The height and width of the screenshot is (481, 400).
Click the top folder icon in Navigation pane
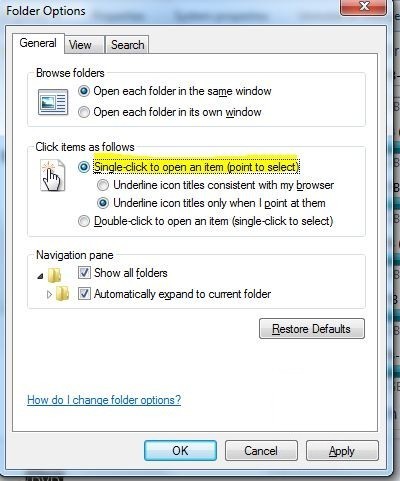[x=54, y=275]
